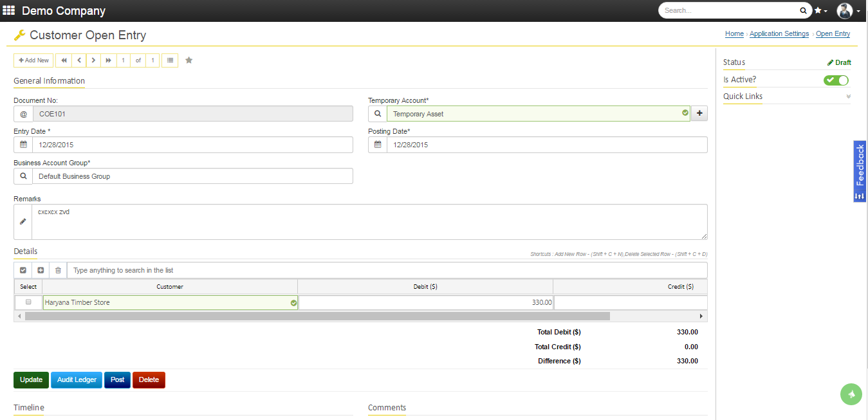The image size is (868, 420).
Task: Click the Audit Ledger button
Action: [x=77, y=380]
